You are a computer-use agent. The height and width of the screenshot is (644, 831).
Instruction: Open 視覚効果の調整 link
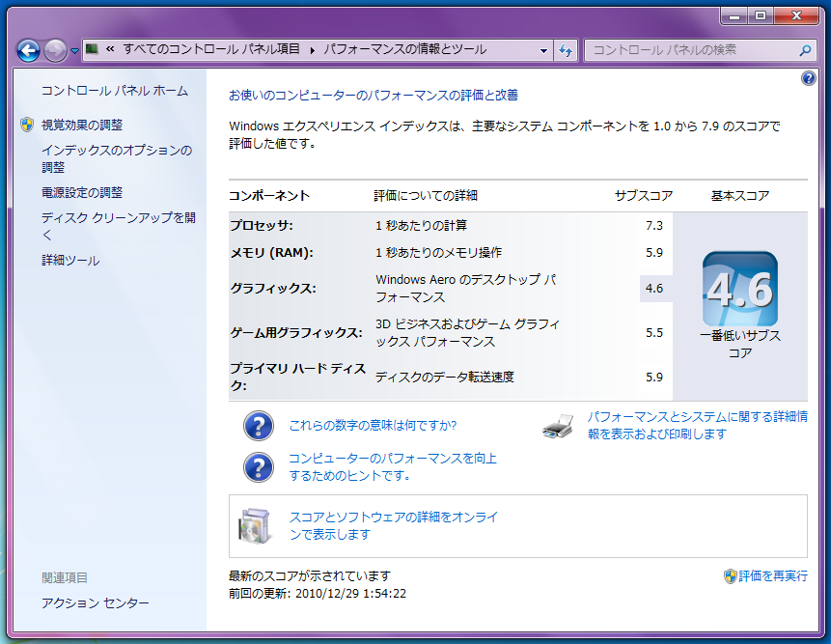click(82, 125)
